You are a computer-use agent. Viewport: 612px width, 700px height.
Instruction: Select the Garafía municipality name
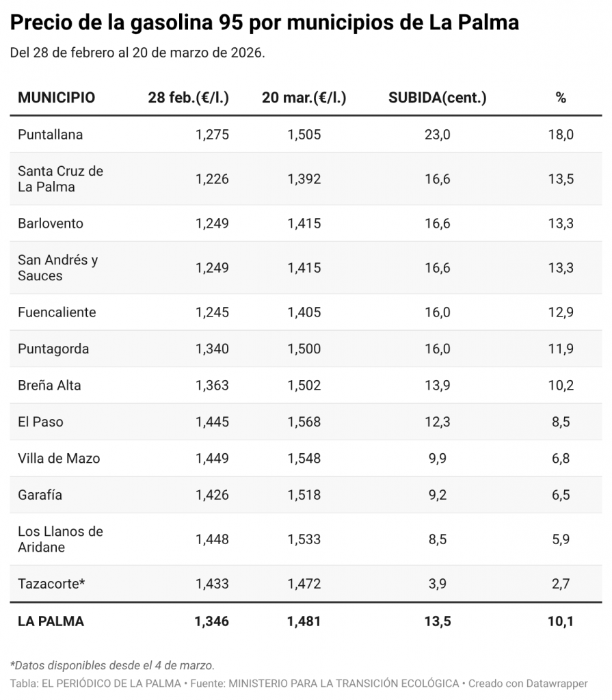pos(40,495)
